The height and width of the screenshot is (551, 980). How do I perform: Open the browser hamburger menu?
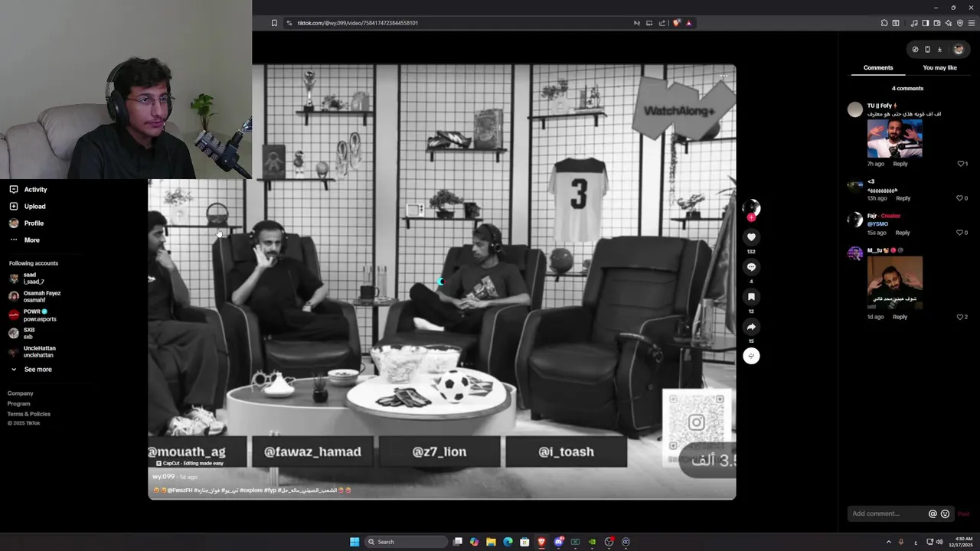[x=972, y=23]
